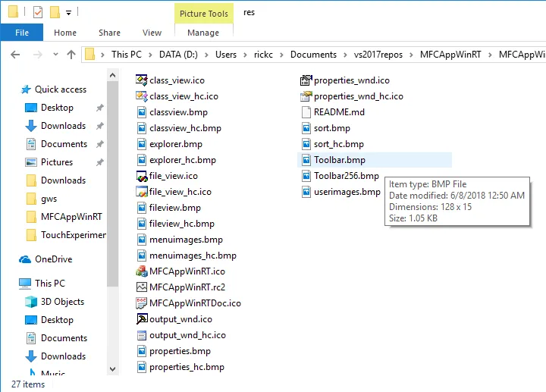Select the explorer.bmp file name

[176, 144]
